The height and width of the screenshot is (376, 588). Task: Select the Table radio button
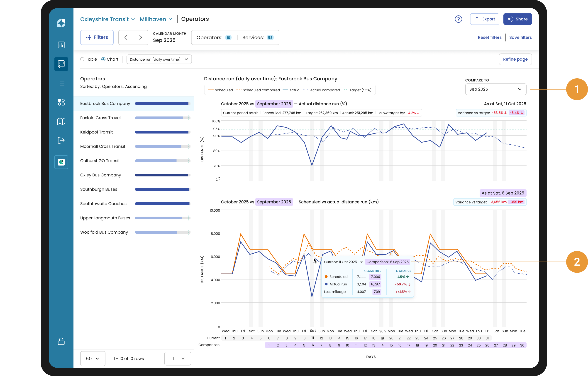click(82, 59)
